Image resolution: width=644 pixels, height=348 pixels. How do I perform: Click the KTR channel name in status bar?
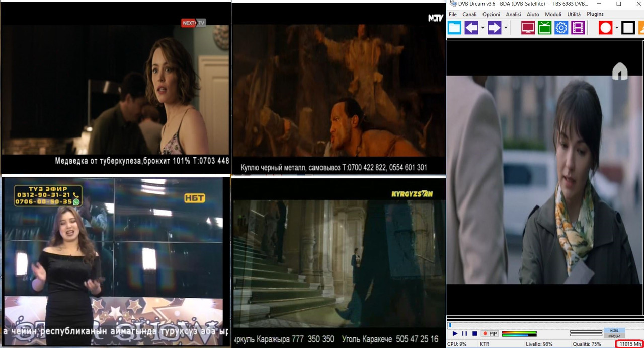pyautogui.click(x=485, y=344)
